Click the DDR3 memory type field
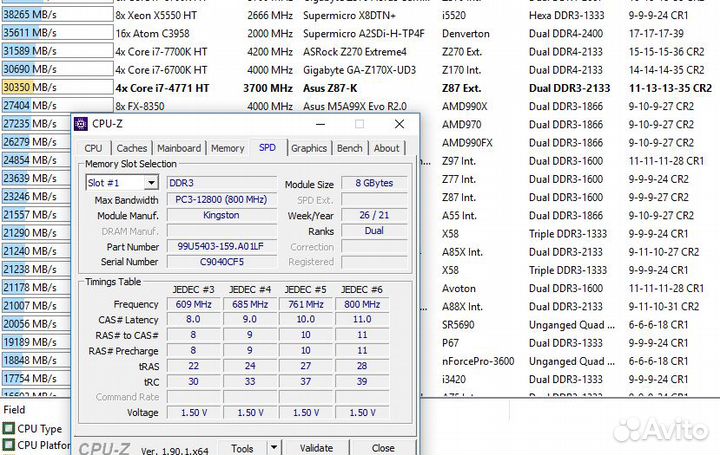The image size is (720, 455). click(x=222, y=183)
